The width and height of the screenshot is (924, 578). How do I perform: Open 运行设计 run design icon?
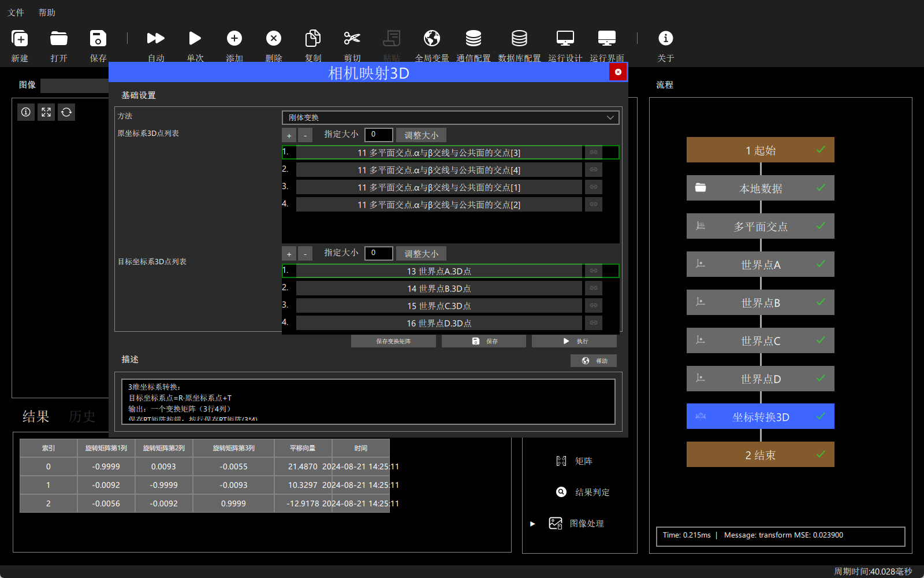[565, 39]
